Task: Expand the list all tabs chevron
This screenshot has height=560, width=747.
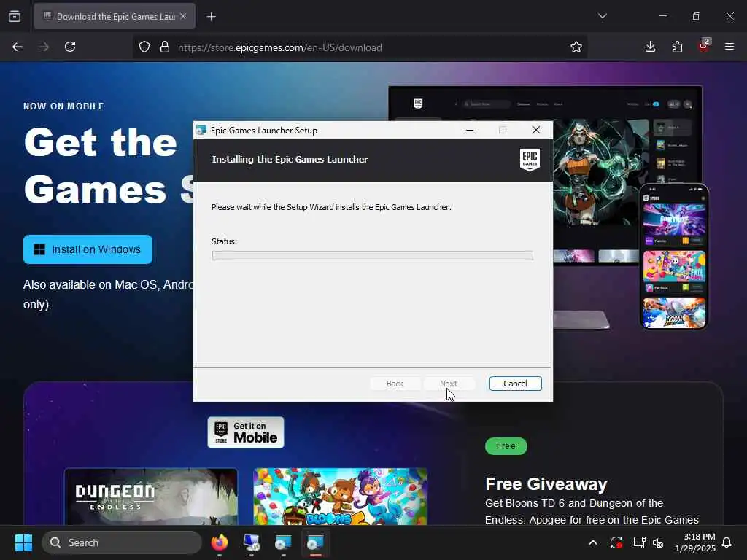Action: 602,16
